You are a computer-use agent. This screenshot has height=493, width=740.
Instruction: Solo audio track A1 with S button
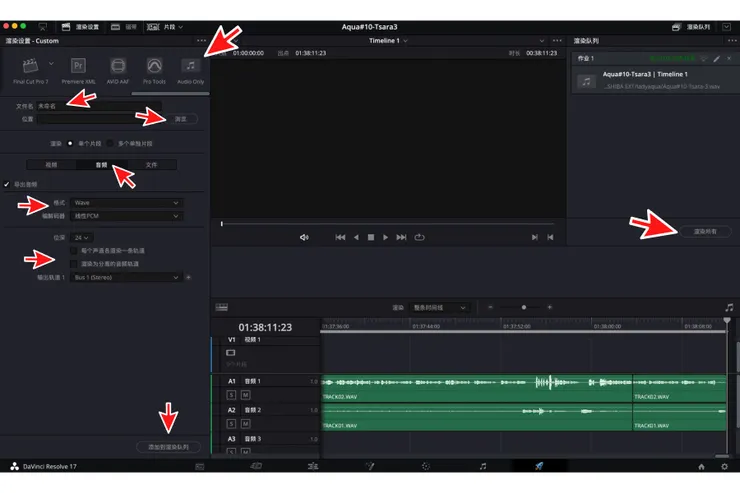(231, 395)
